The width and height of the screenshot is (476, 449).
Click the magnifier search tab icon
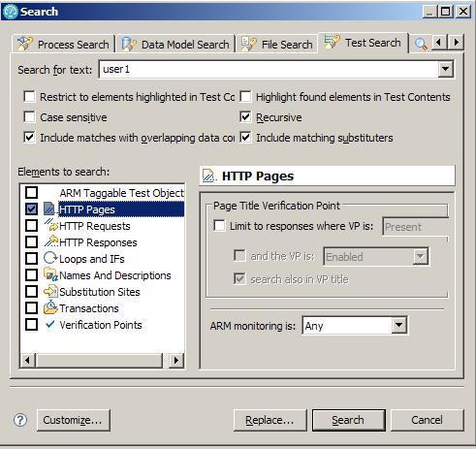coord(421,44)
